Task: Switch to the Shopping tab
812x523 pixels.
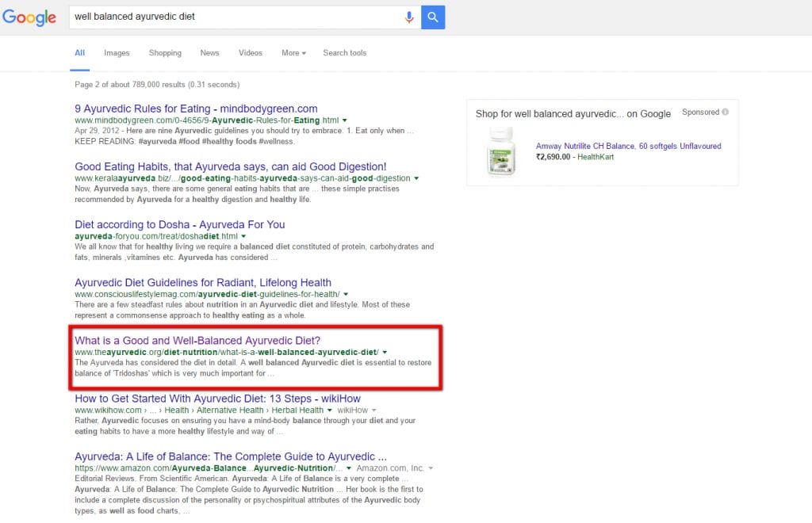Action: pyautogui.click(x=165, y=53)
